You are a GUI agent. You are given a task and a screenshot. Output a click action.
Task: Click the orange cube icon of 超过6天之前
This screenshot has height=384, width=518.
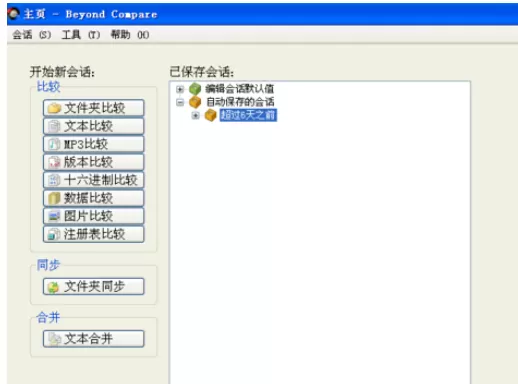tap(211, 115)
